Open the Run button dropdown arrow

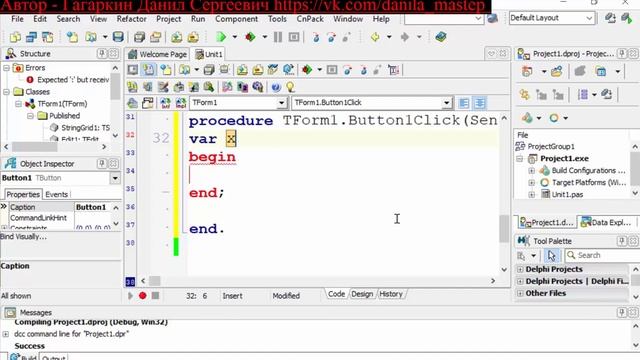point(235,37)
